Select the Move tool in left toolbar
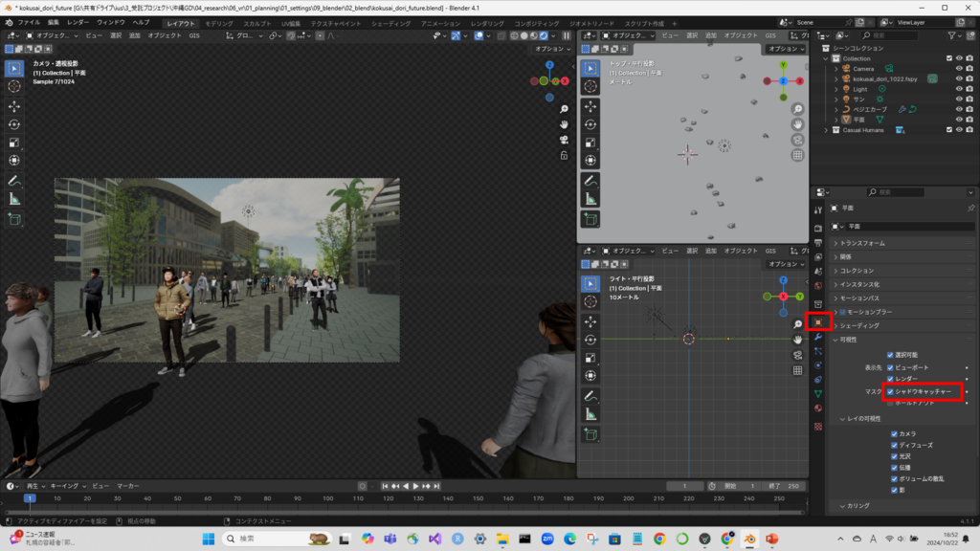980x551 pixels. [x=14, y=105]
